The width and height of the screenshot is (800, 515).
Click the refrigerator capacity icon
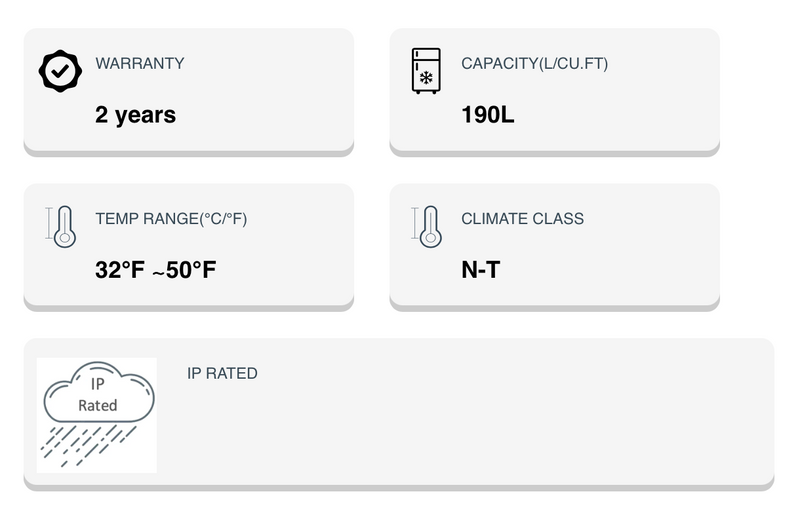(426, 71)
